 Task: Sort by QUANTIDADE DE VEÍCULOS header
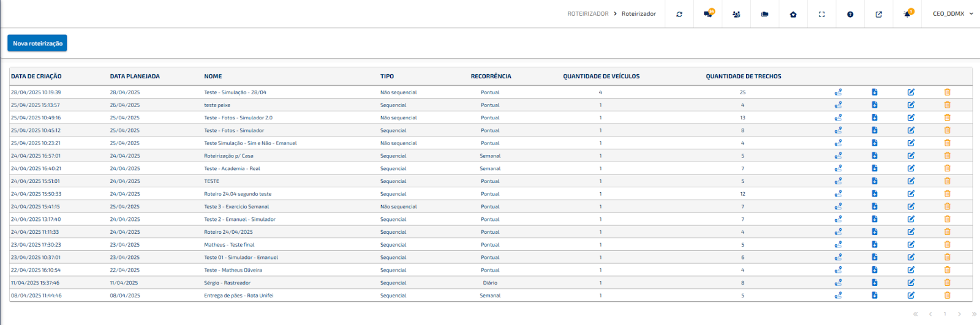tap(601, 77)
